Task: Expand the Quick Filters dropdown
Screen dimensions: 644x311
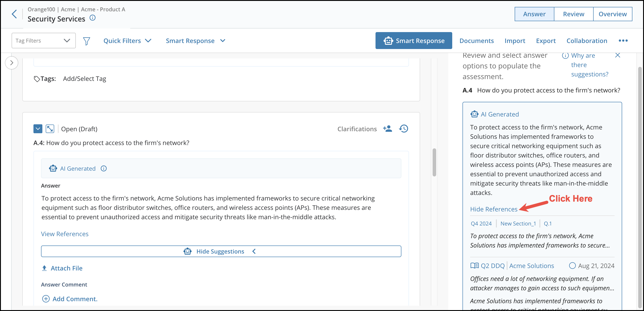Action: tap(128, 41)
